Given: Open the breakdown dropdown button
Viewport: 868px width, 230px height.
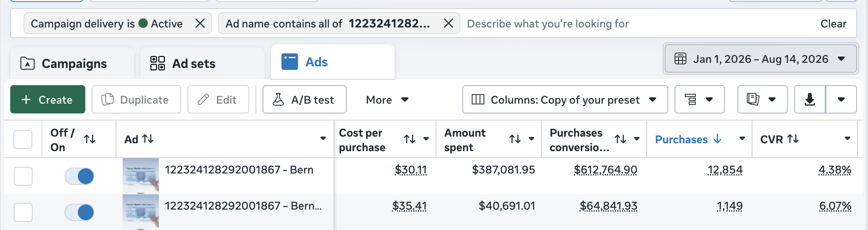Looking at the screenshot, I should click(x=699, y=100).
